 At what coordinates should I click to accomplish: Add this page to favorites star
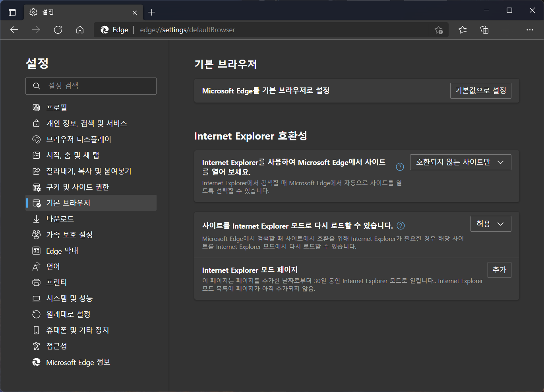pos(439,30)
